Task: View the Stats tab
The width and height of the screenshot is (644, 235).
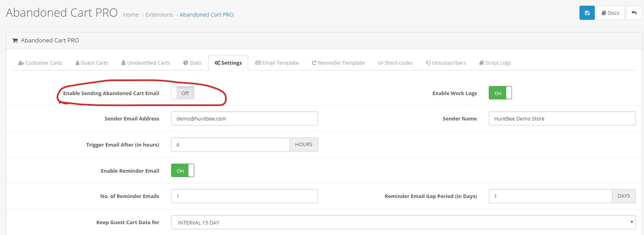Action: coord(192,63)
